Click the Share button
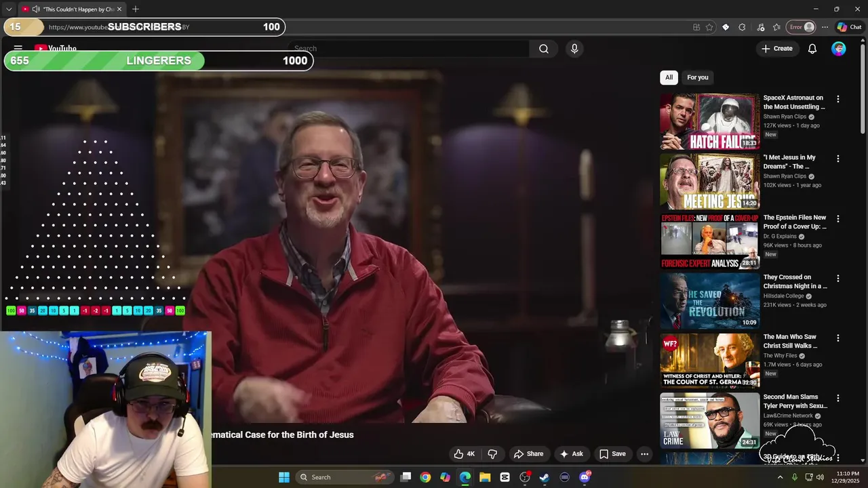The width and height of the screenshot is (868, 488). tap(528, 454)
